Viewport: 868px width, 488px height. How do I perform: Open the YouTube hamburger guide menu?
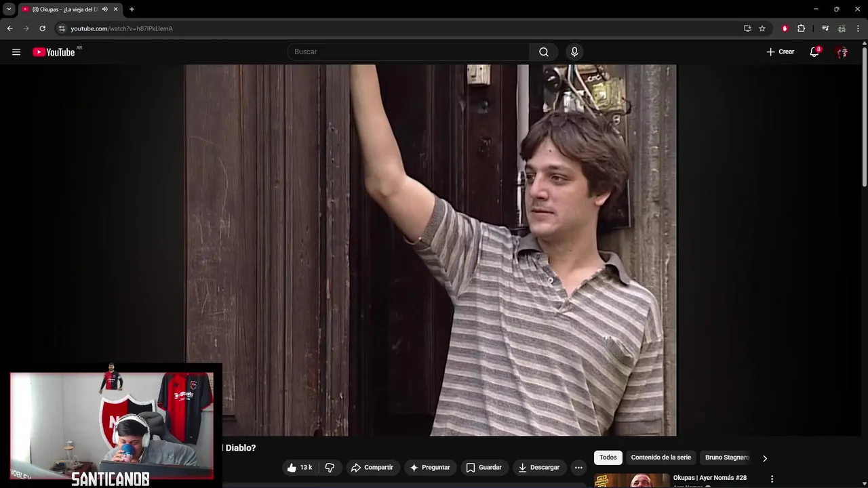(x=16, y=52)
